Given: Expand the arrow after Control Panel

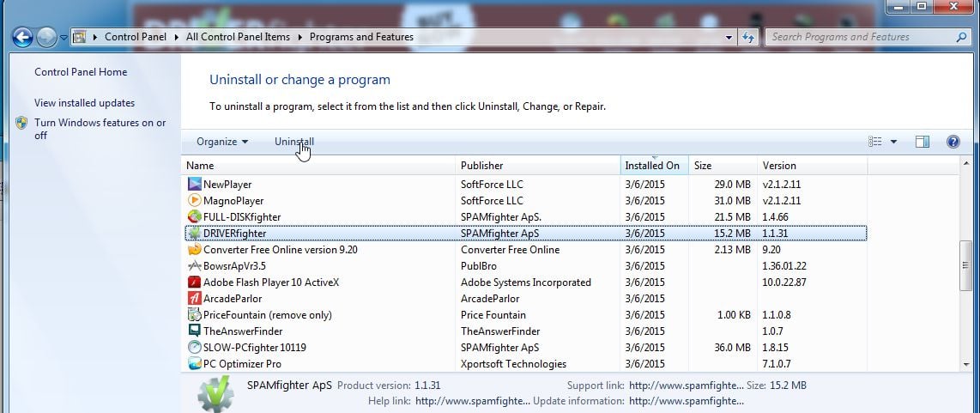Looking at the screenshot, I should click(x=176, y=37).
